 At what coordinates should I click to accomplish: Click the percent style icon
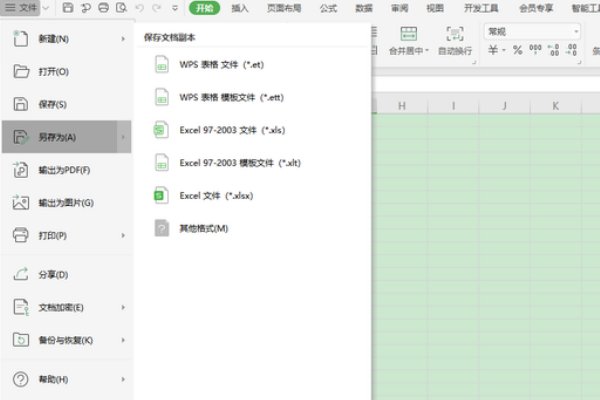point(518,50)
